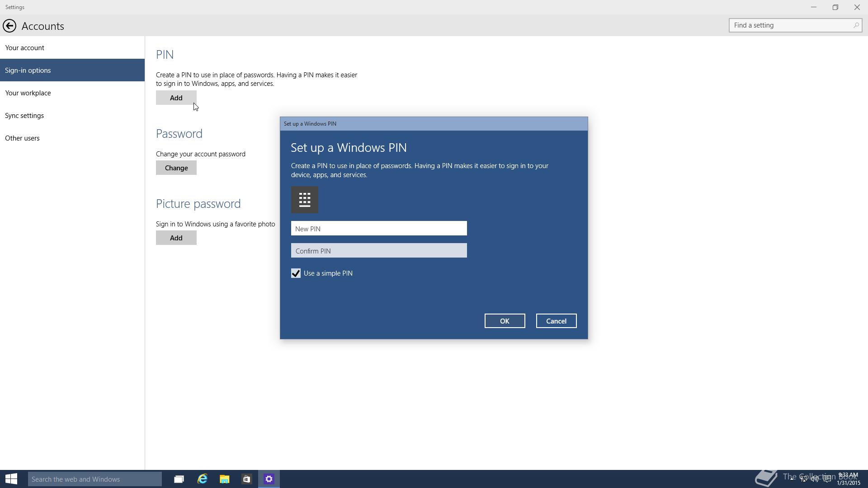The image size is (868, 488).
Task: Cancel the Windows PIN dialog
Action: coord(556,321)
